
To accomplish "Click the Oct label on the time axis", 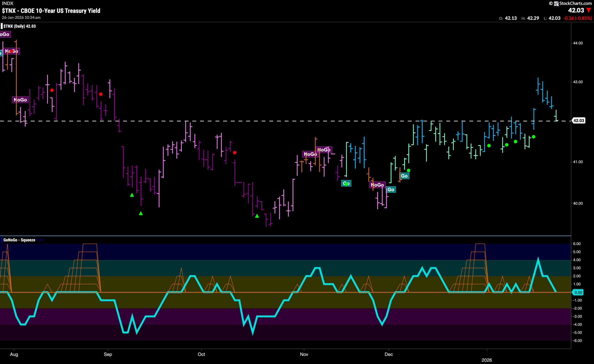I will coord(201,354).
